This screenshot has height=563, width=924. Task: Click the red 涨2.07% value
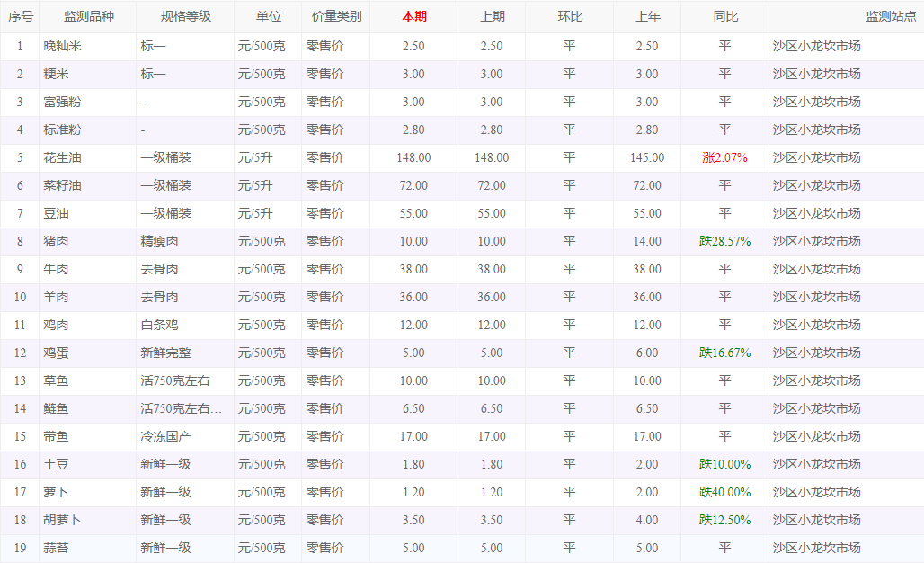point(724,157)
